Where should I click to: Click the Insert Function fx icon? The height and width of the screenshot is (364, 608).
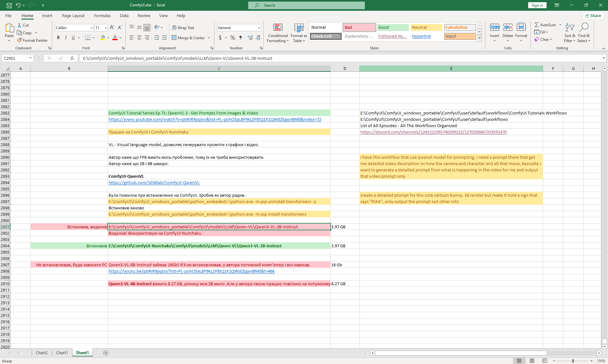point(72,58)
